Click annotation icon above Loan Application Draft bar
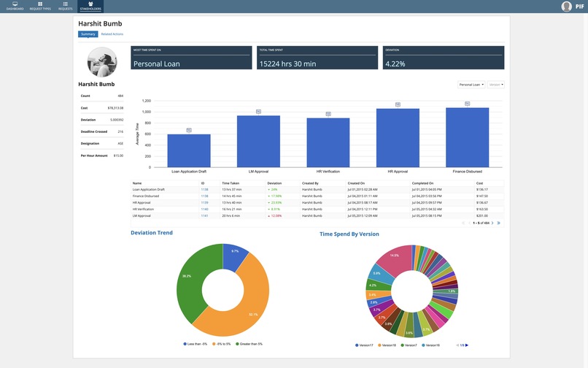 (189, 130)
